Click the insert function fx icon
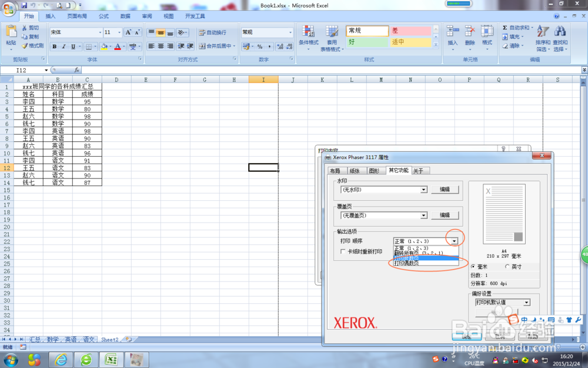Viewport: 588px width, 368px height. 77,70
